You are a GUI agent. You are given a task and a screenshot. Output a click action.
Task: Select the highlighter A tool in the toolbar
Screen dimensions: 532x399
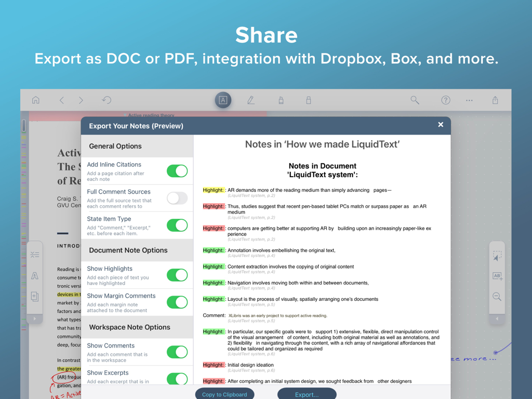pyautogui.click(x=223, y=100)
